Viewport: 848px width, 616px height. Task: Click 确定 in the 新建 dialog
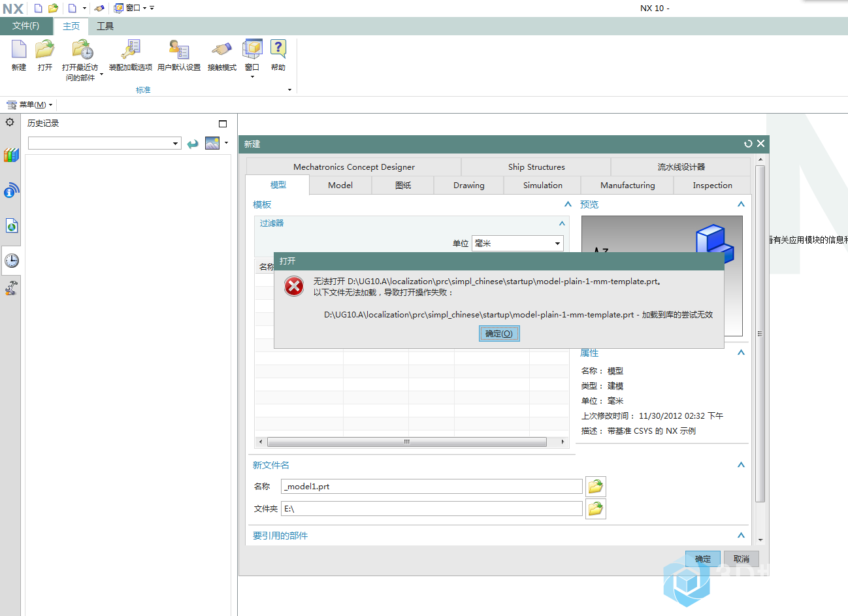(703, 559)
